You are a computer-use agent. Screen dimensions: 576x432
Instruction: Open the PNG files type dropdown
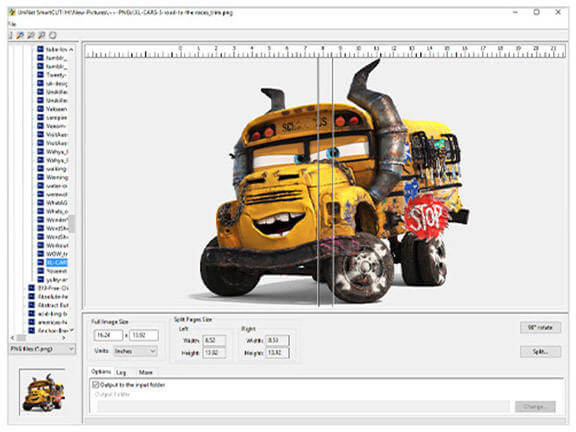43,349
